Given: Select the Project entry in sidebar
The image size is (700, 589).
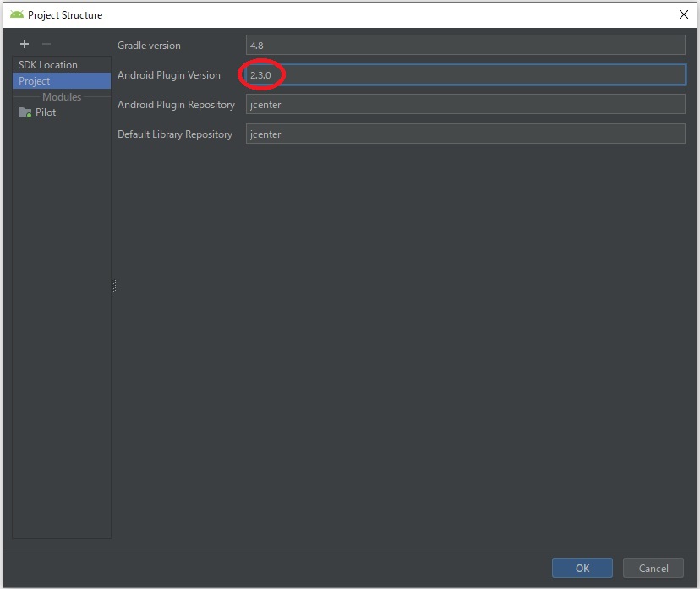Looking at the screenshot, I should point(35,81).
